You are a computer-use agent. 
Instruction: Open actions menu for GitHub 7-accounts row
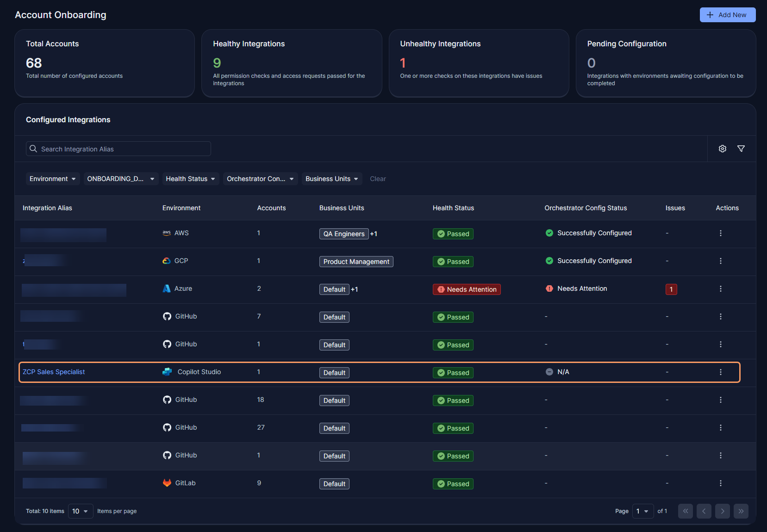[x=720, y=317]
